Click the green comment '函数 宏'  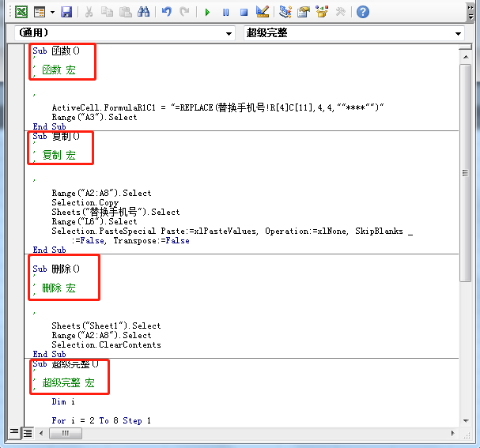(x=59, y=70)
